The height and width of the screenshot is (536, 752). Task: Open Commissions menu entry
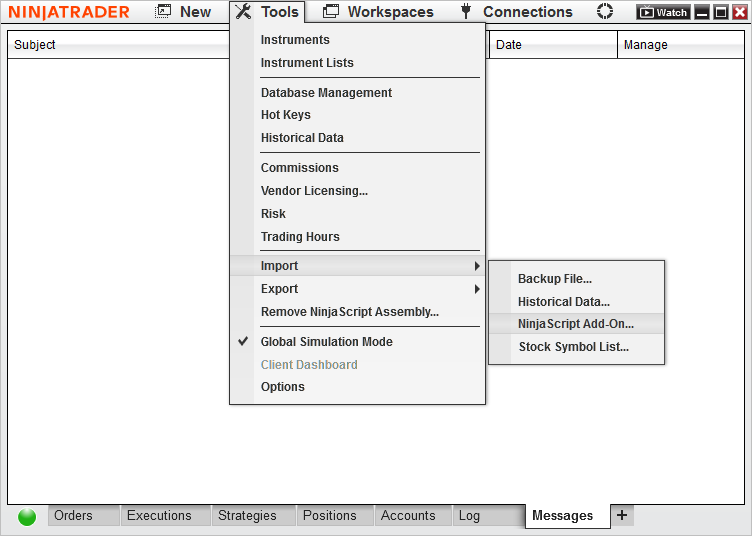tap(300, 168)
